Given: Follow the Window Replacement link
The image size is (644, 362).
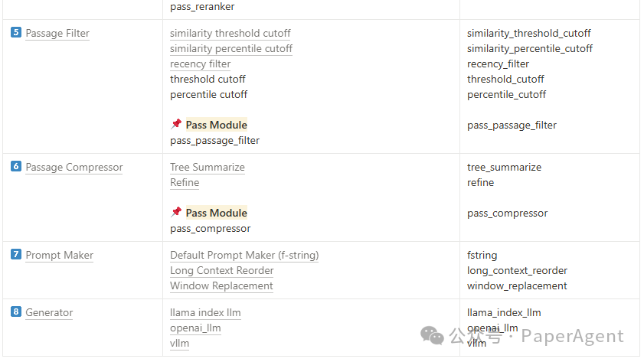Looking at the screenshot, I should [221, 286].
